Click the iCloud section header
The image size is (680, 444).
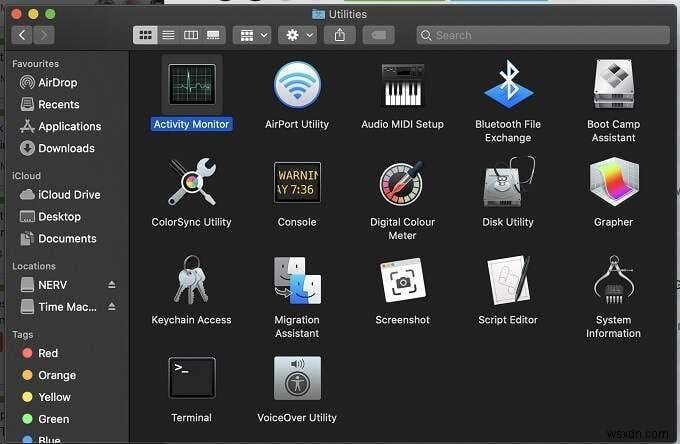(x=26, y=176)
